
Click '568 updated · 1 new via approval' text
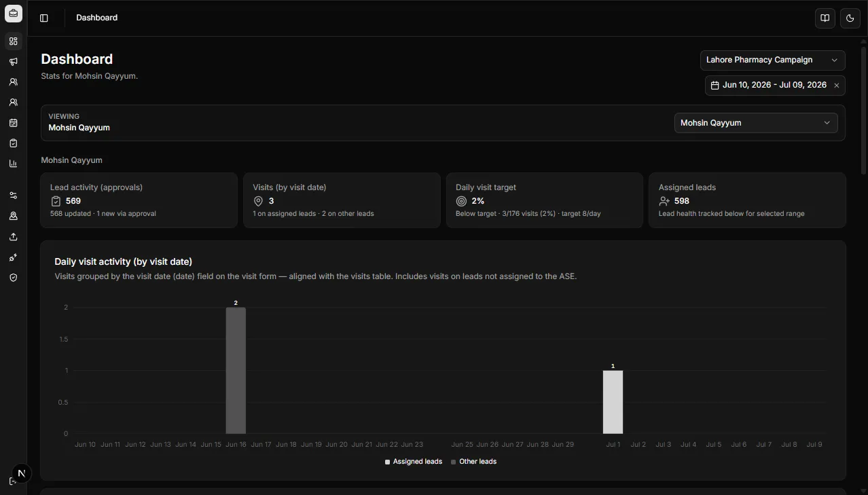pyautogui.click(x=103, y=213)
